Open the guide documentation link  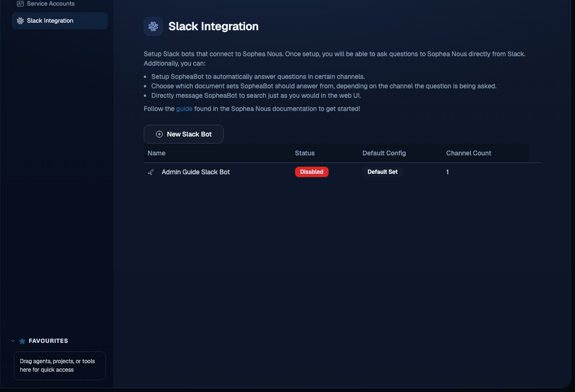184,109
